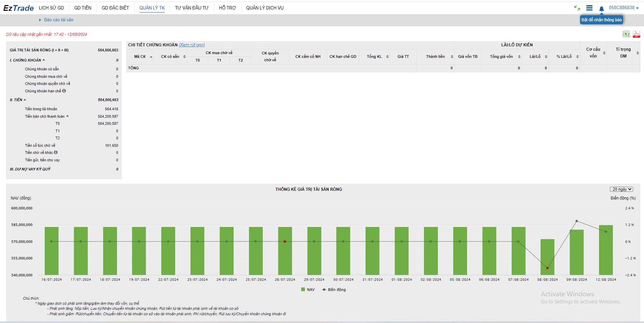Toggle NAV series in chart legend
Image resolution: width=644 pixels, height=323 pixels.
308,290
